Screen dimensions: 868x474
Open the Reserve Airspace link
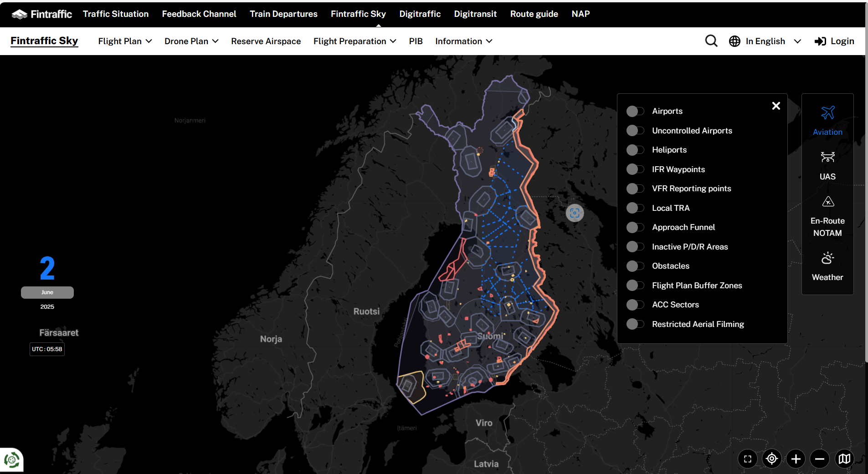point(266,41)
